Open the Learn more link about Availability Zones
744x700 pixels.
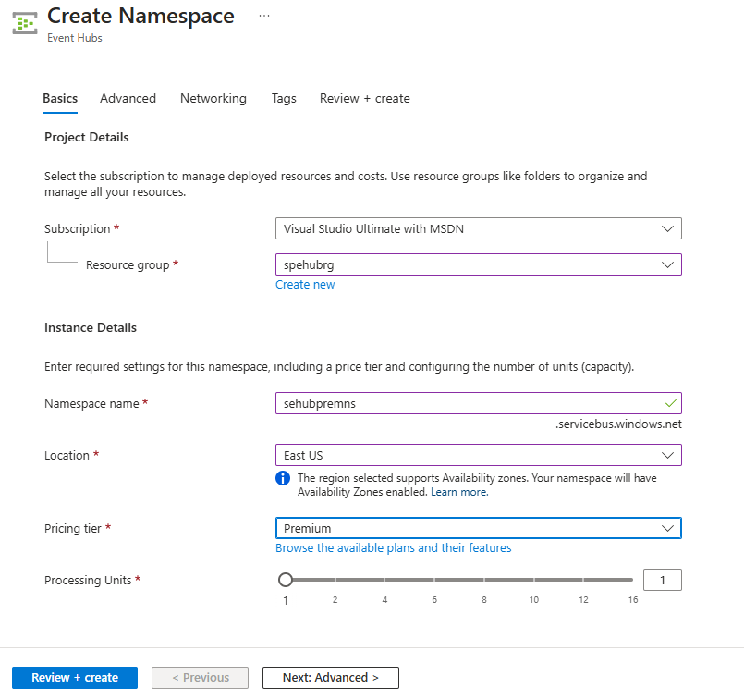tap(459, 492)
